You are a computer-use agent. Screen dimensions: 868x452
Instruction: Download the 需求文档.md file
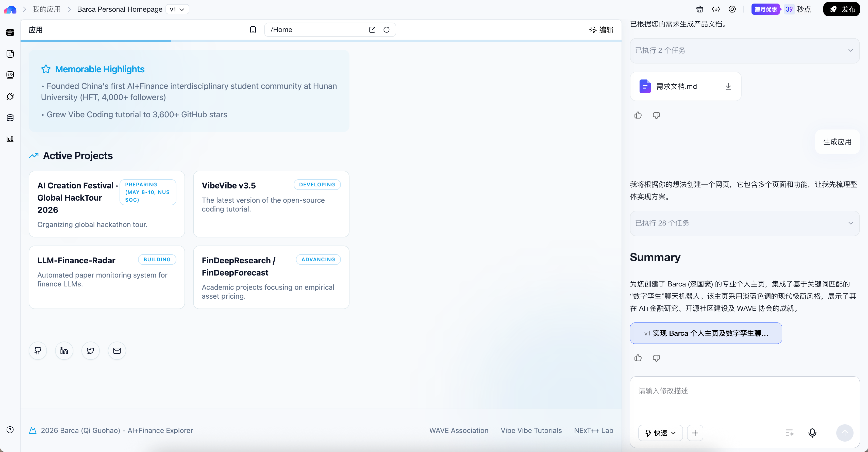pos(728,87)
